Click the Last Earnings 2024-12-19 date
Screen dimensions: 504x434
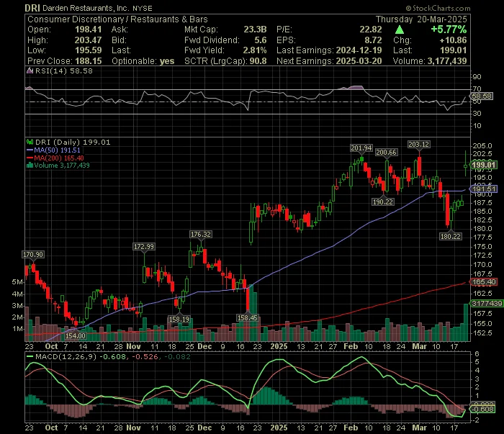click(x=359, y=50)
